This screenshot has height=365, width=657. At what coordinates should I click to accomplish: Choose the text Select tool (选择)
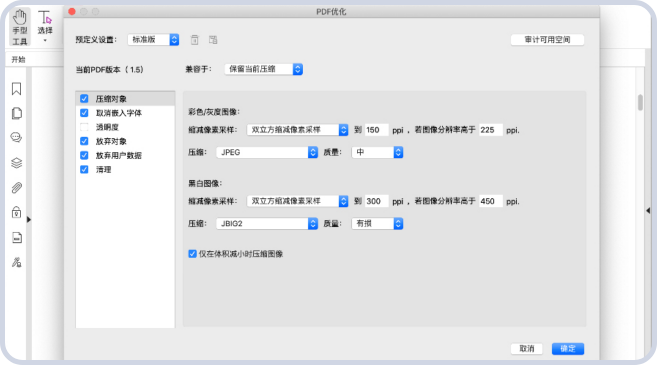coord(45,26)
